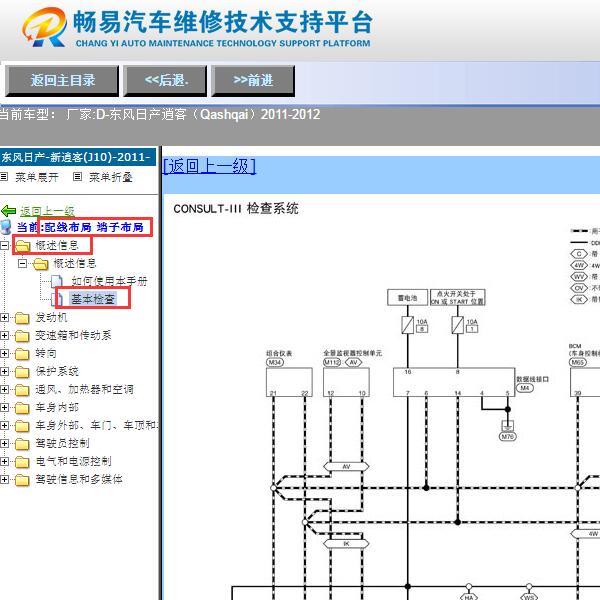Click the green back arrow icon

[x=8, y=211]
